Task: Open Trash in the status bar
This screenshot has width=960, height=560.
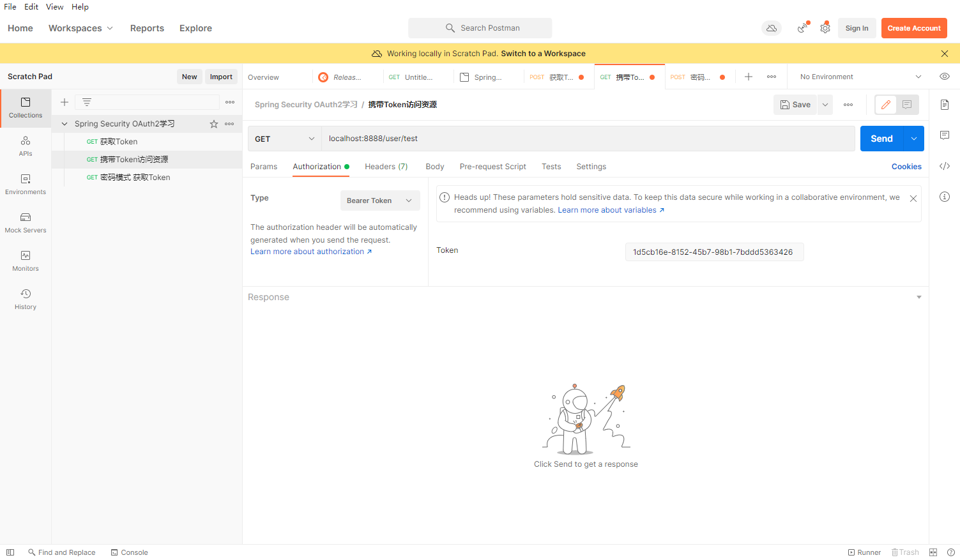Action: point(905,552)
